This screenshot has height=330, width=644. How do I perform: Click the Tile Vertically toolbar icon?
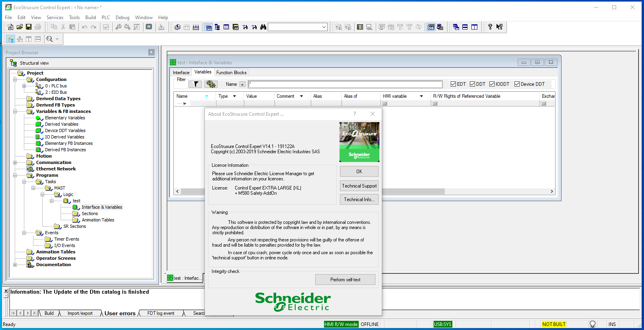tap(474, 27)
